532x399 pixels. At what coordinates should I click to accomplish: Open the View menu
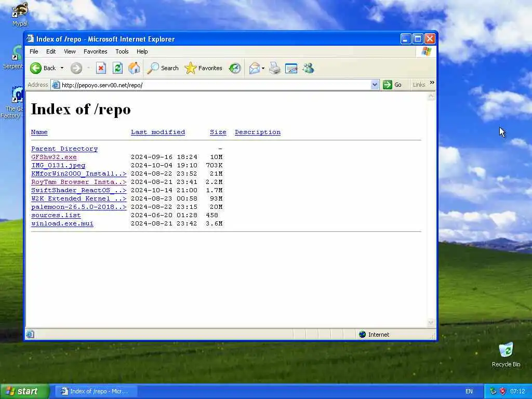70,51
